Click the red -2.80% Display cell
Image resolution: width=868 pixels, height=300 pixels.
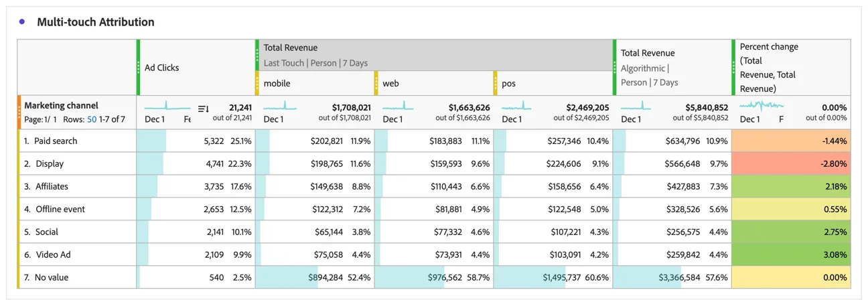click(791, 164)
